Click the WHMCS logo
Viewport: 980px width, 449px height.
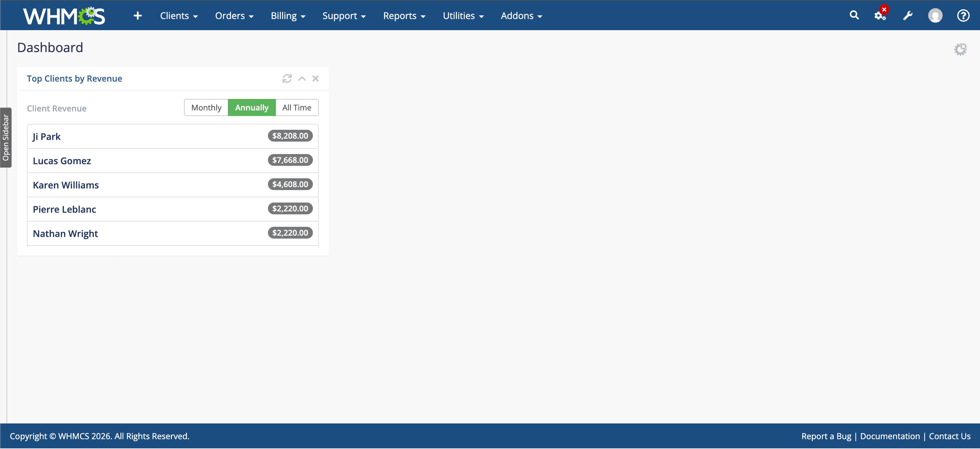[64, 15]
